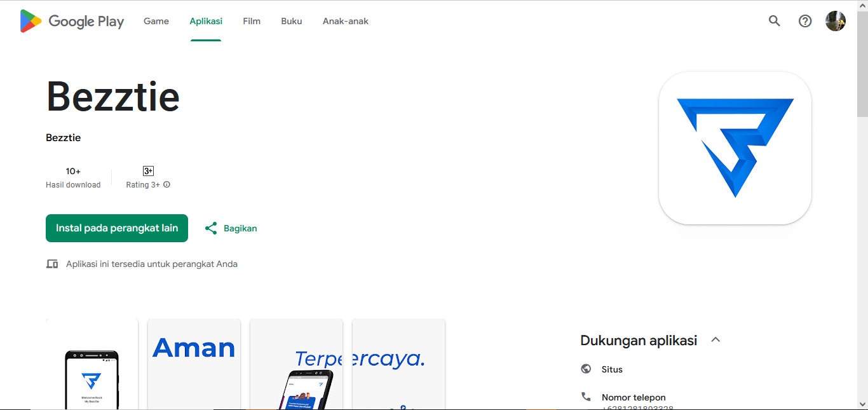Open the Situs website link

(612, 369)
